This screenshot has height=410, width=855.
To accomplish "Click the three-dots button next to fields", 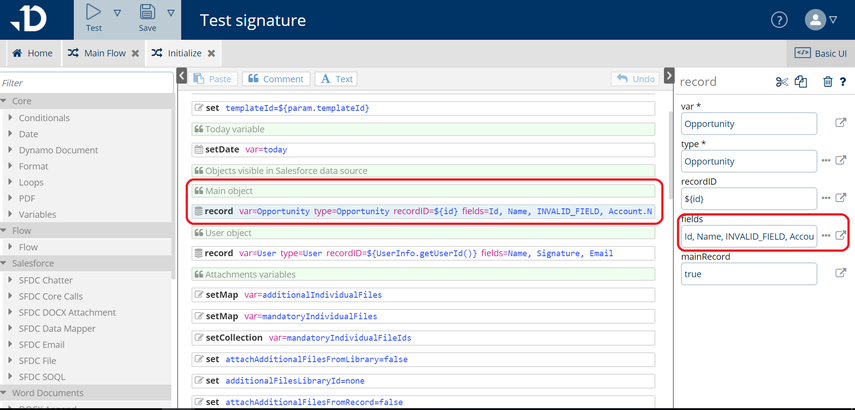I will point(826,236).
